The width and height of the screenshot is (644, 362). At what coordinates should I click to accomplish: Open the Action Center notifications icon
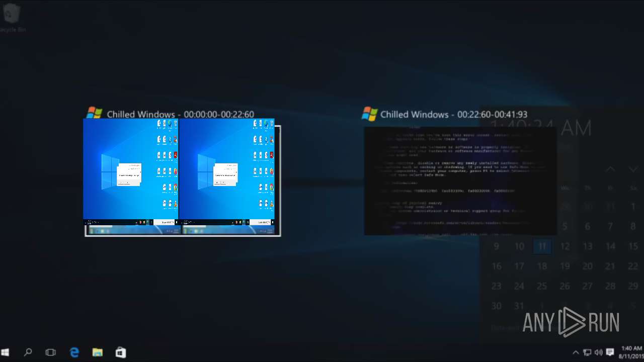(x=610, y=352)
